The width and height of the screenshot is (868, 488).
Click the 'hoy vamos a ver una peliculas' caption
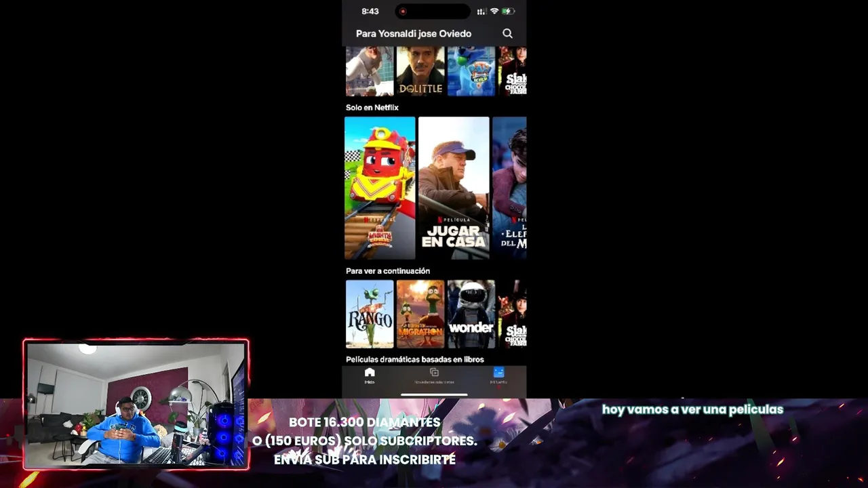pyautogui.click(x=692, y=409)
